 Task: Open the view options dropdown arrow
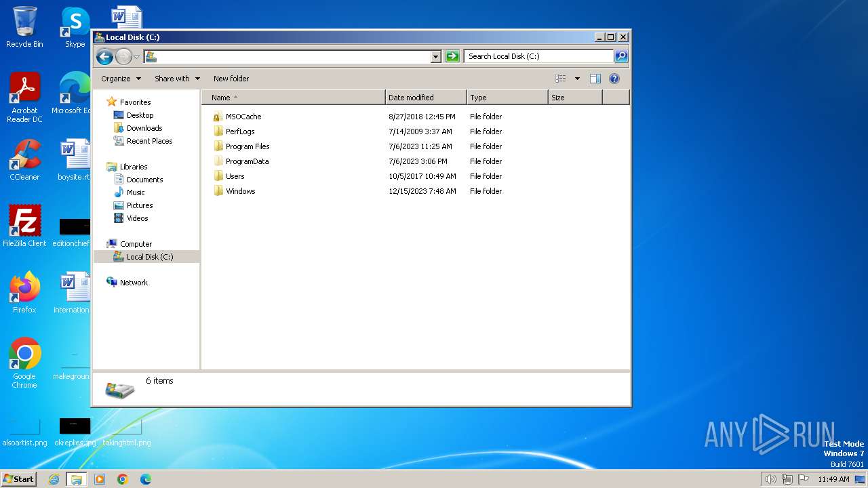click(x=577, y=79)
